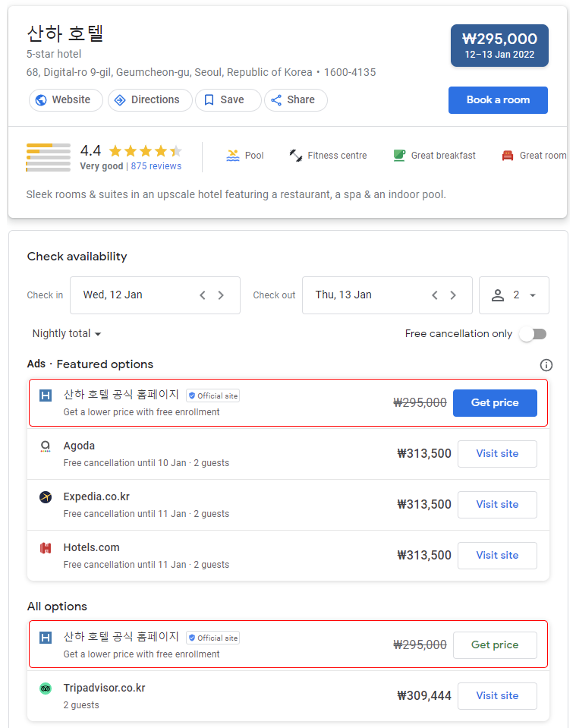The width and height of the screenshot is (576, 728).
Task: Open the Nightly total dropdown
Action: click(67, 334)
